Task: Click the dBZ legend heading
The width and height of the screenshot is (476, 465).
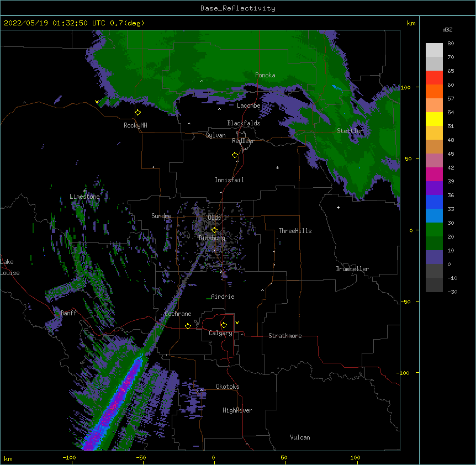Action: 447,29
